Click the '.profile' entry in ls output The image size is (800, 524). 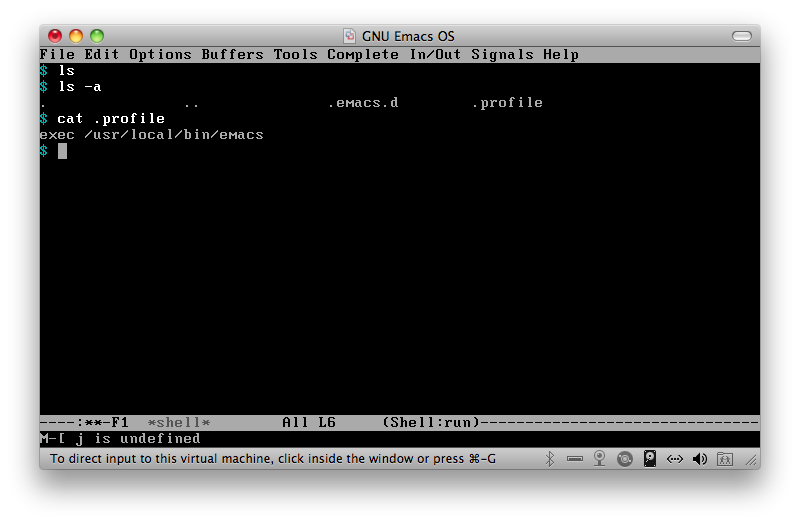(x=507, y=103)
